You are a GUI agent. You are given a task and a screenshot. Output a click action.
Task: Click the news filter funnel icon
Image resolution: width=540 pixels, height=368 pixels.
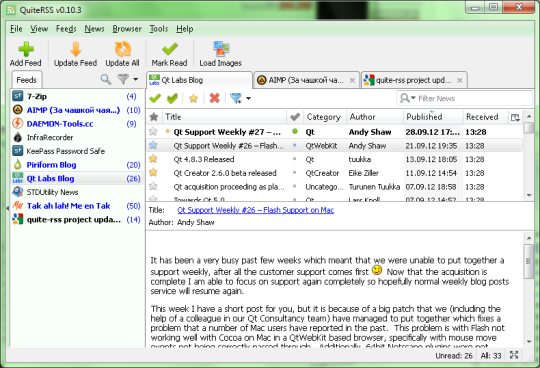point(236,98)
